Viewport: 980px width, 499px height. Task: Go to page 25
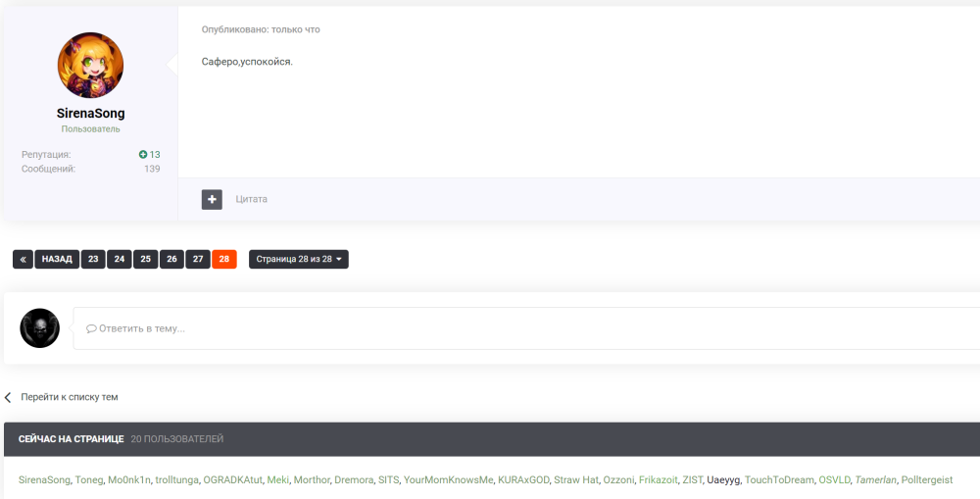point(145,260)
